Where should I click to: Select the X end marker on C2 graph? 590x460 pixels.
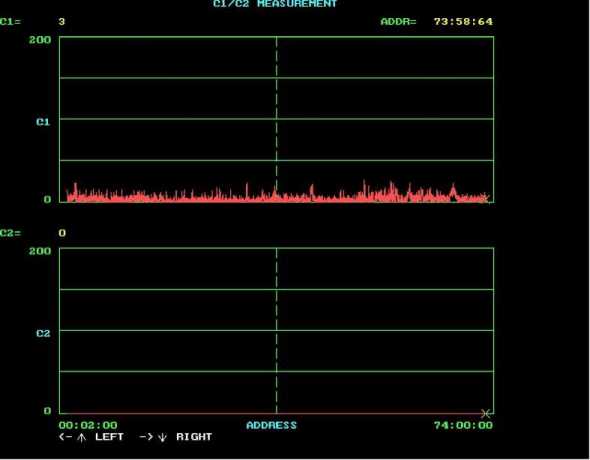[x=485, y=414]
